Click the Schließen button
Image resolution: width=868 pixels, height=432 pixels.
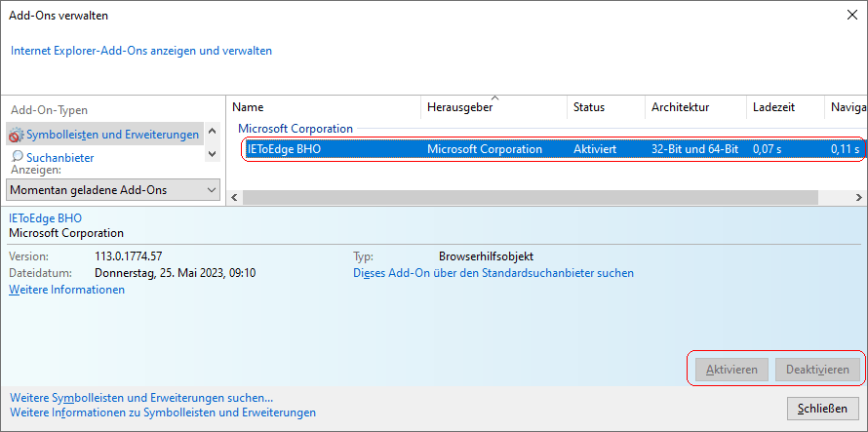coord(821,408)
